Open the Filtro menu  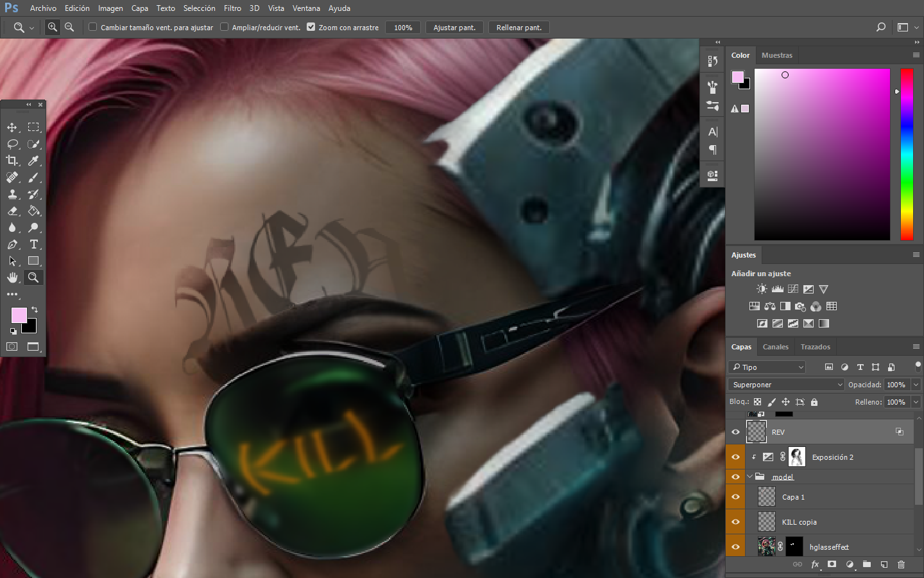(232, 8)
